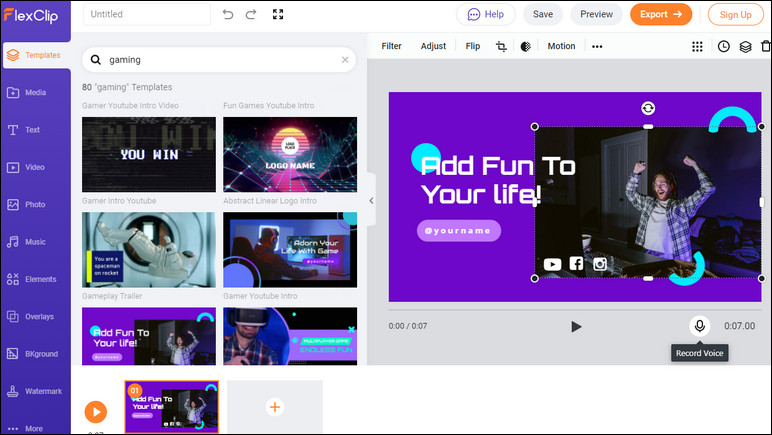772x435 pixels.
Task: Click the gaming search field
Action: pyautogui.click(x=219, y=60)
